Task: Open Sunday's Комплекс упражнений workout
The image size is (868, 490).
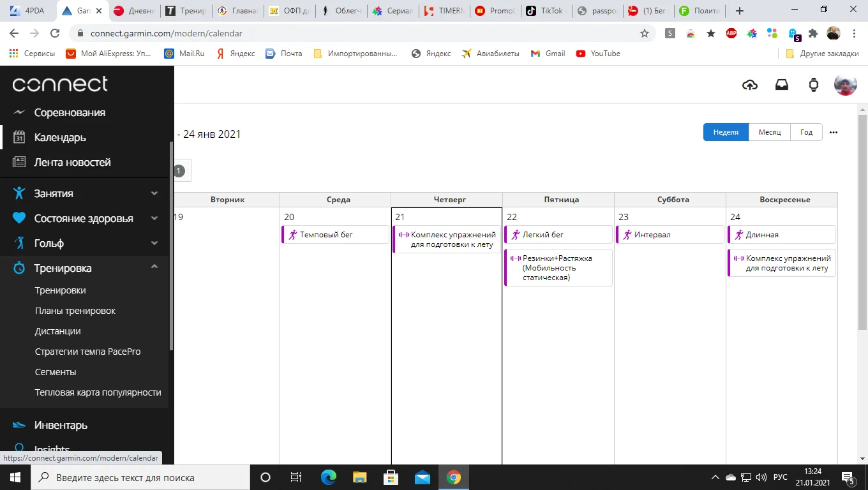Action: pyautogui.click(x=782, y=263)
